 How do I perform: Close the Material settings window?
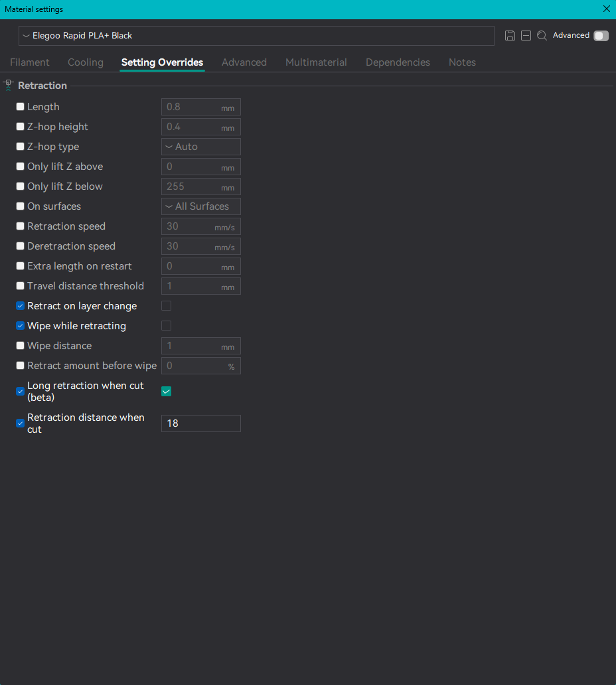[x=607, y=9]
